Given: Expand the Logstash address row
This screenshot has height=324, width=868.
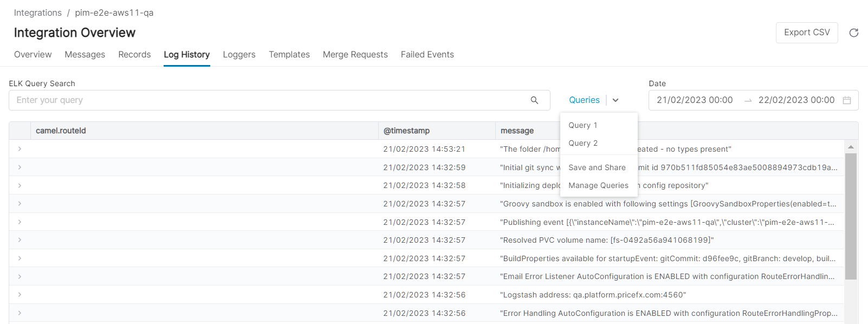Looking at the screenshot, I should (20, 294).
